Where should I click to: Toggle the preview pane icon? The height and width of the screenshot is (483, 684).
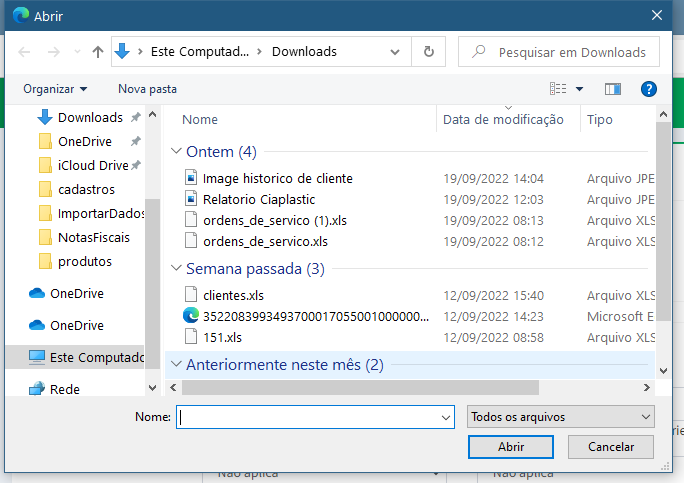[x=613, y=89]
